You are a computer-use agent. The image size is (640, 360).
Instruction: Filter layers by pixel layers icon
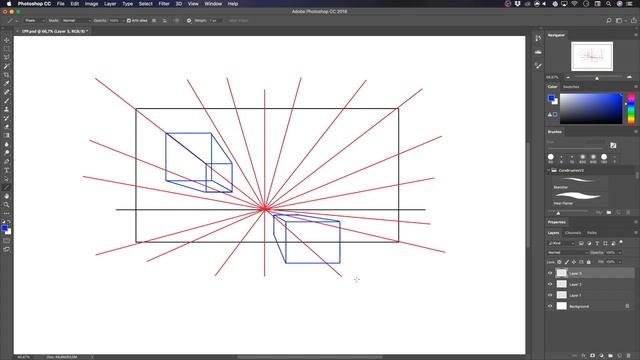coord(581,243)
